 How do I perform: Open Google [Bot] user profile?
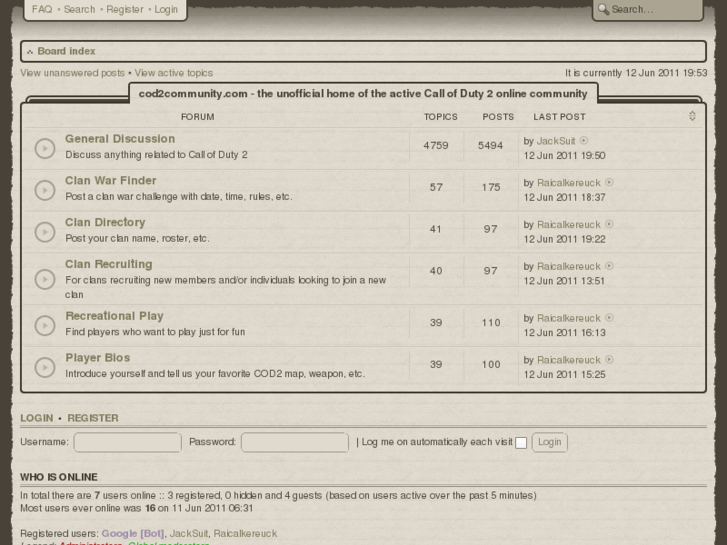[x=133, y=533]
